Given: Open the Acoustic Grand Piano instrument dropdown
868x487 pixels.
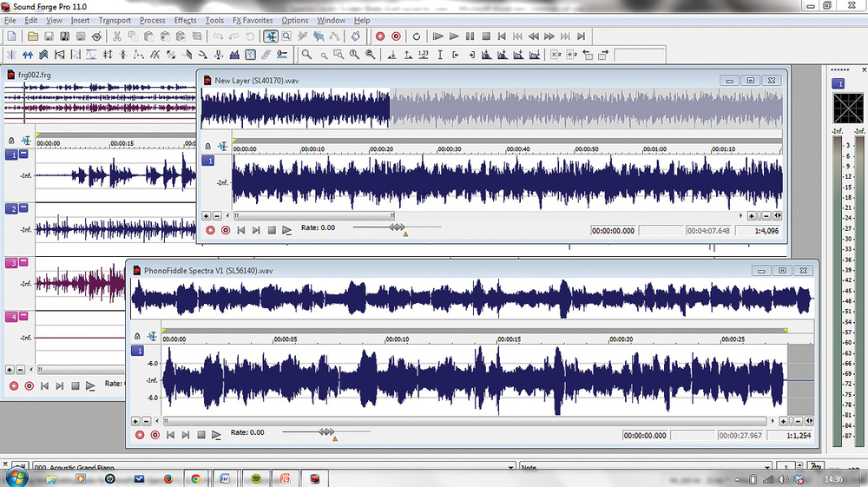Looking at the screenshot, I should click(510, 467).
